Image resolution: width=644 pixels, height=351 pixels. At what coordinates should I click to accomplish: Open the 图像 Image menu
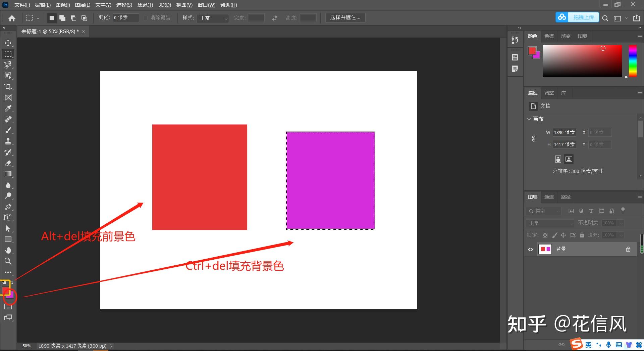63,5
